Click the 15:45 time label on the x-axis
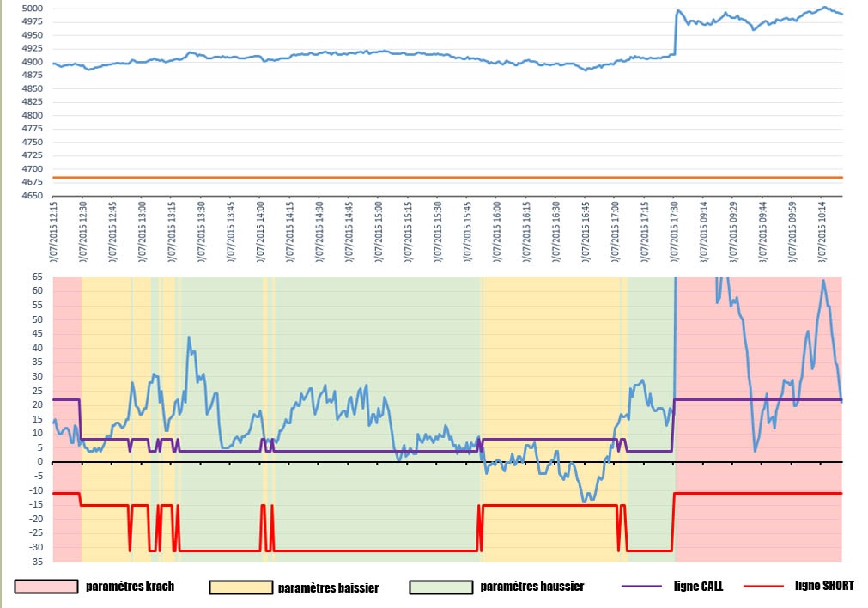 pos(468,232)
